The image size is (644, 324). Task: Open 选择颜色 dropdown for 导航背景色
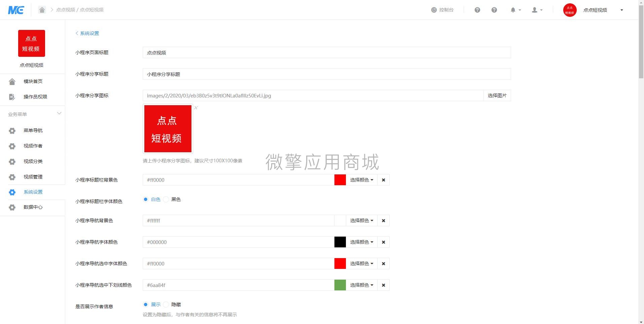click(x=362, y=220)
